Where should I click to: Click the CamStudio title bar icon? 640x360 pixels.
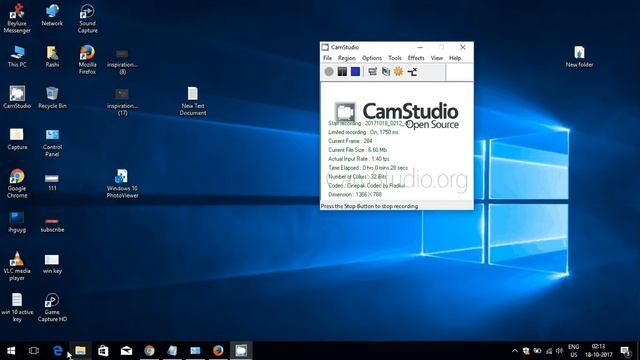325,47
